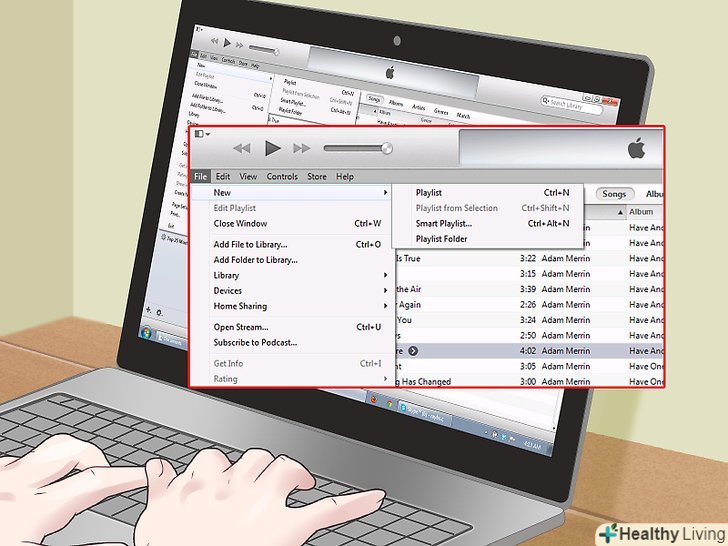The image size is (728, 546).
Task: Open dropdown arrow beside the inset sidebar icon
Action: coord(208,134)
